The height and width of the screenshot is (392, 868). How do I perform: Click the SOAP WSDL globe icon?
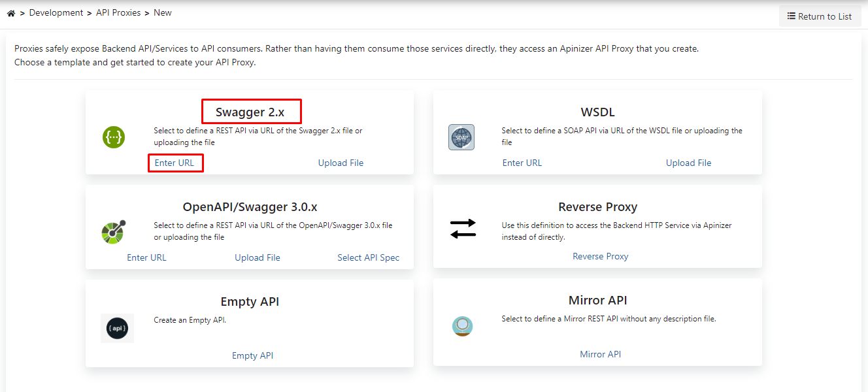point(461,137)
